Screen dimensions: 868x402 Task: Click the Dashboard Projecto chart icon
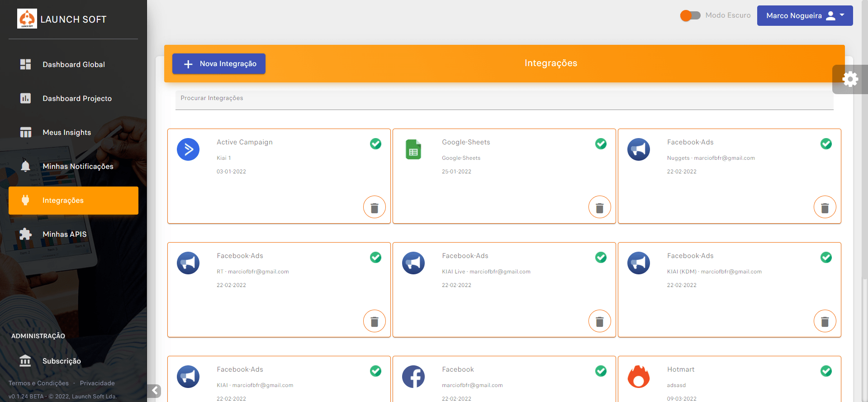[25, 98]
